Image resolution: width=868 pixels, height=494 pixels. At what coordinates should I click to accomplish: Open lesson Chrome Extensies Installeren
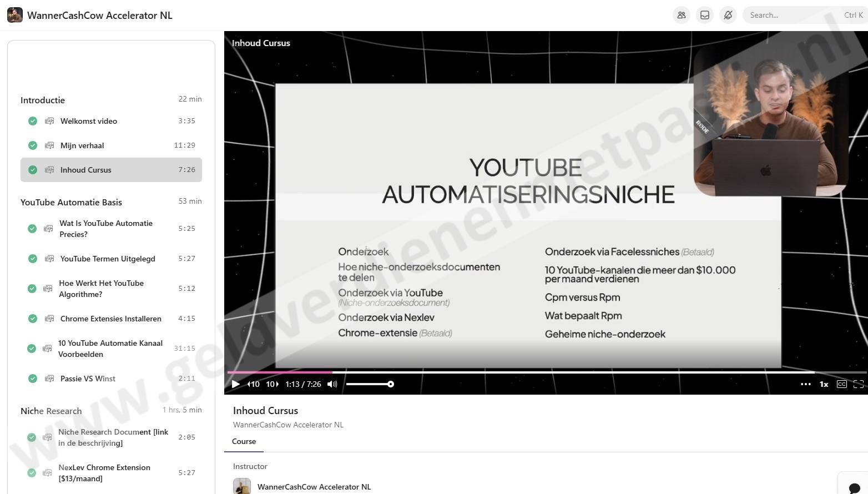(110, 319)
